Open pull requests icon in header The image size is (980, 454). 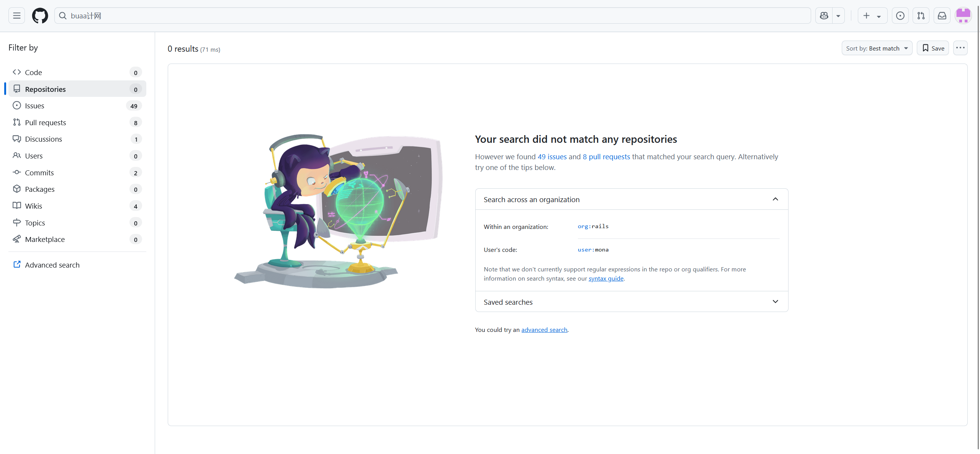click(921, 16)
